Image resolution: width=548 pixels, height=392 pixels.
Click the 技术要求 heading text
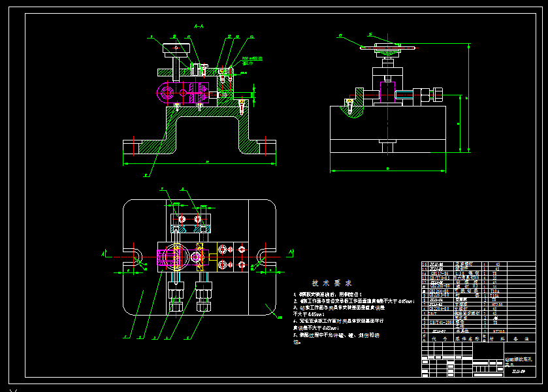point(332,283)
